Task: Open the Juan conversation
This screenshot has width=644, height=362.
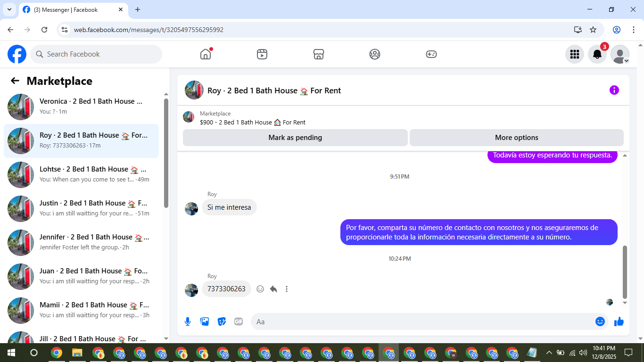Action: (x=81, y=276)
